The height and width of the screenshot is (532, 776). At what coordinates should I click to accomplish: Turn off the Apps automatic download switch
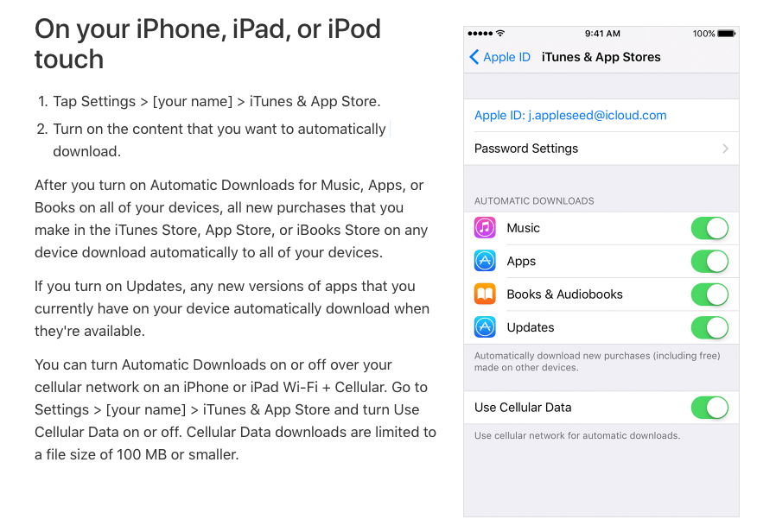[x=709, y=262]
